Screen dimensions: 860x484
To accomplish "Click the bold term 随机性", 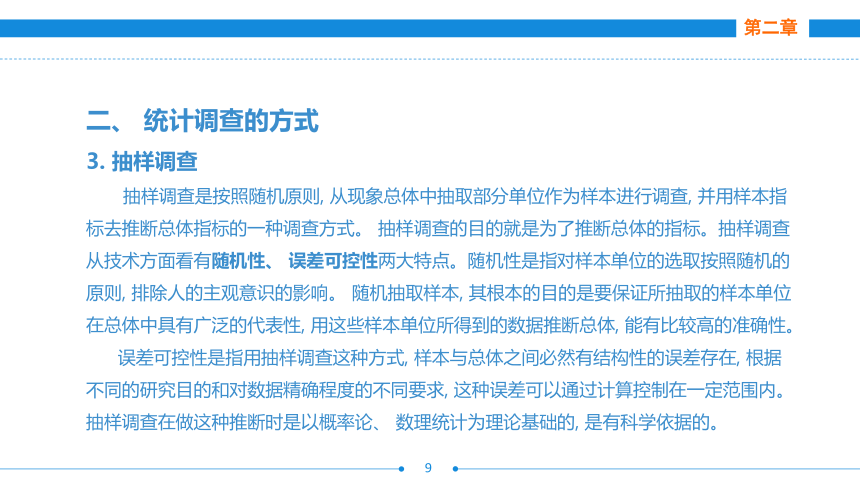I will (238, 261).
